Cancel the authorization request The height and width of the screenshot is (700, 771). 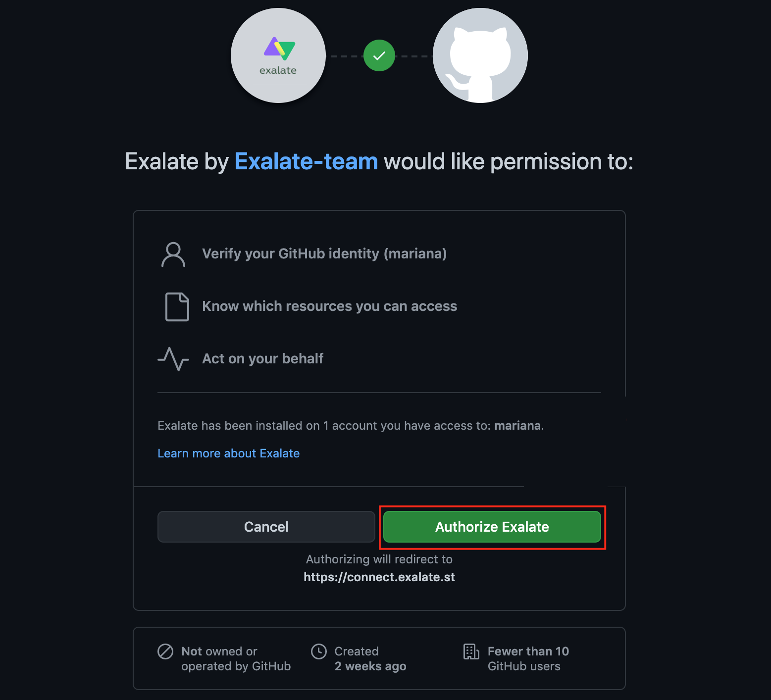pyautogui.click(x=266, y=527)
